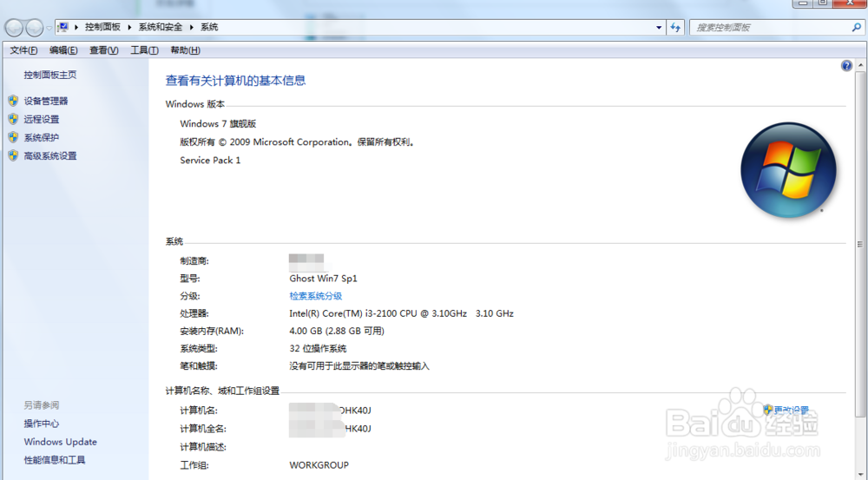Click 更改设置 link

click(x=791, y=410)
